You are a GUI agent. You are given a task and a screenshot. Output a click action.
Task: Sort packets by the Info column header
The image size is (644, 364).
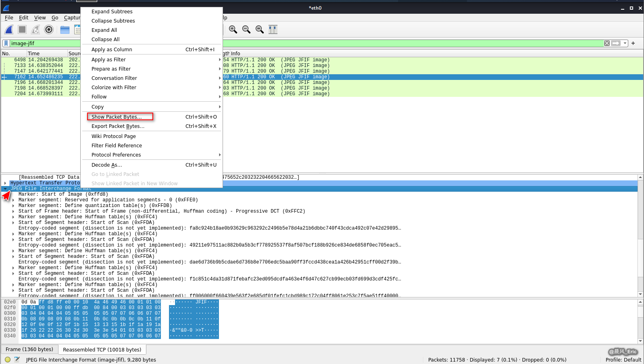436,53
